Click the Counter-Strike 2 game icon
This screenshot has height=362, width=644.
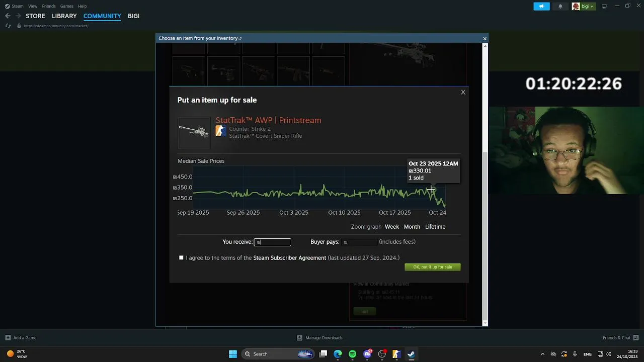[221, 131]
